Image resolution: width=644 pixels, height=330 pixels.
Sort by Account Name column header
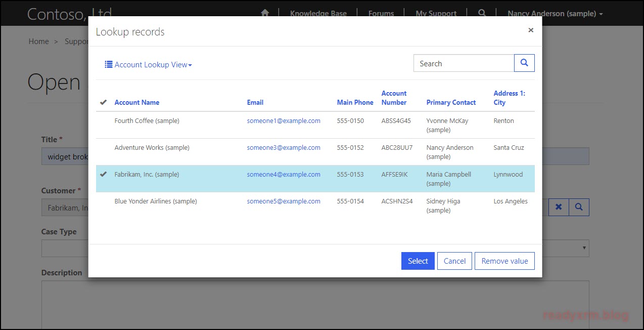[136, 102]
